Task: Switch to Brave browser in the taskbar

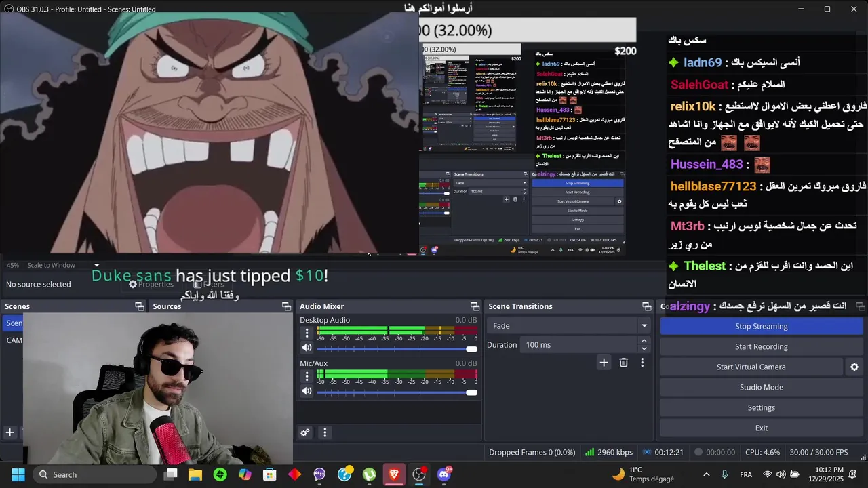Action: click(x=394, y=474)
